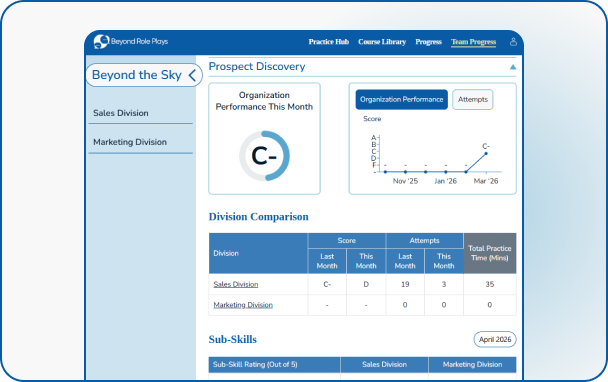Collapse sidebar using Beyond the Sky chevron

(192, 75)
